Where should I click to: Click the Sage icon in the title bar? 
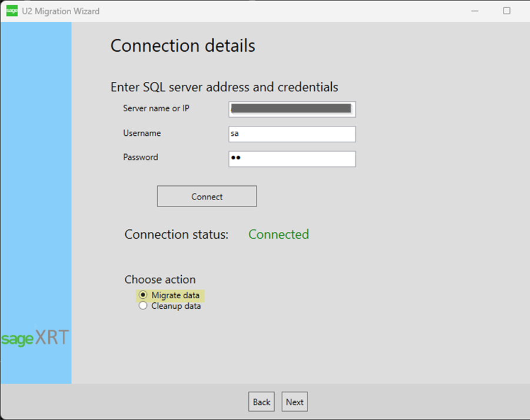coord(12,11)
